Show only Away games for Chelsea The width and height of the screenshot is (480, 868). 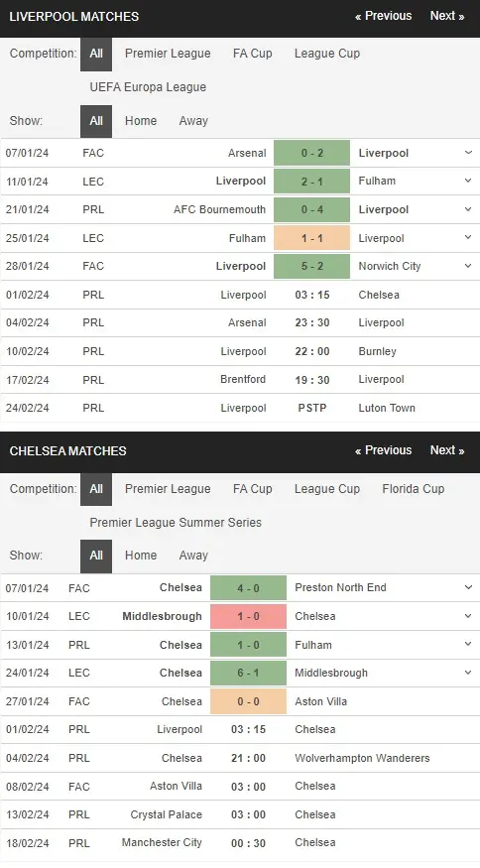(193, 556)
